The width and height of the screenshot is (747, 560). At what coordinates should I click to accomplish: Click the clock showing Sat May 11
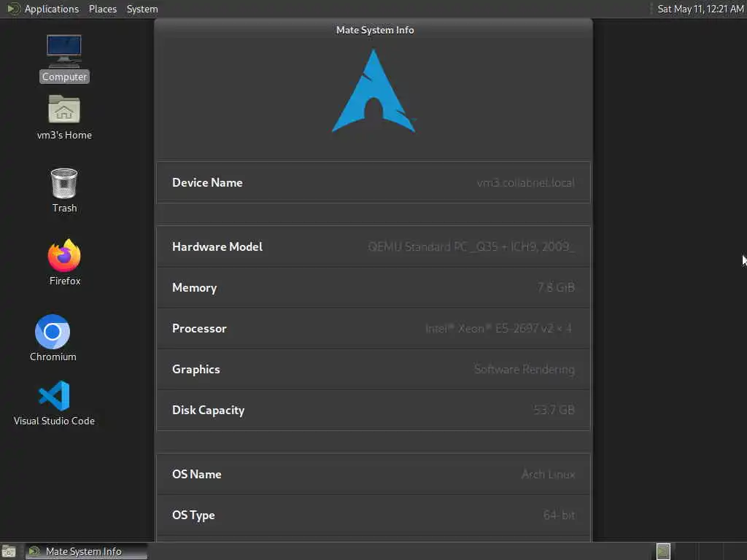point(700,9)
